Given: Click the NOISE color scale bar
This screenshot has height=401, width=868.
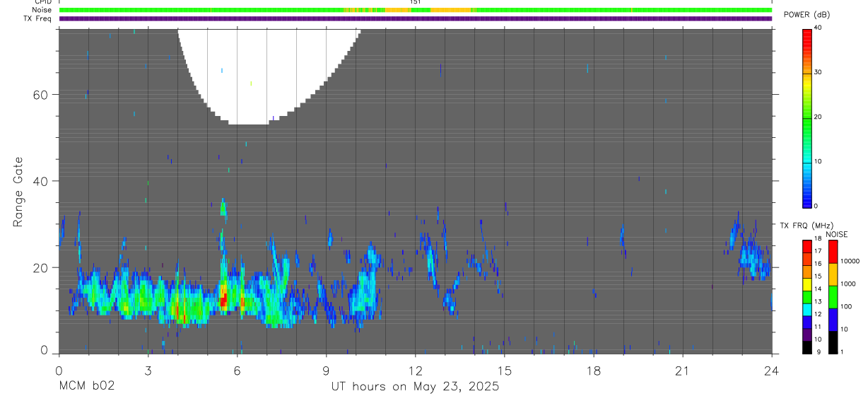Looking at the screenshot, I should (x=833, y=296).
